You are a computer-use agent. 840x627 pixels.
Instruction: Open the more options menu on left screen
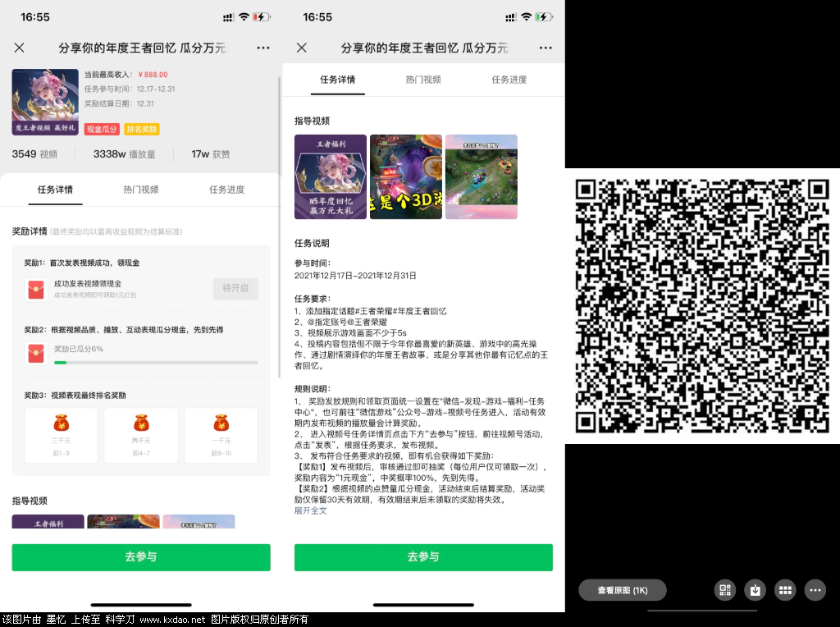(x=263, y=48)
